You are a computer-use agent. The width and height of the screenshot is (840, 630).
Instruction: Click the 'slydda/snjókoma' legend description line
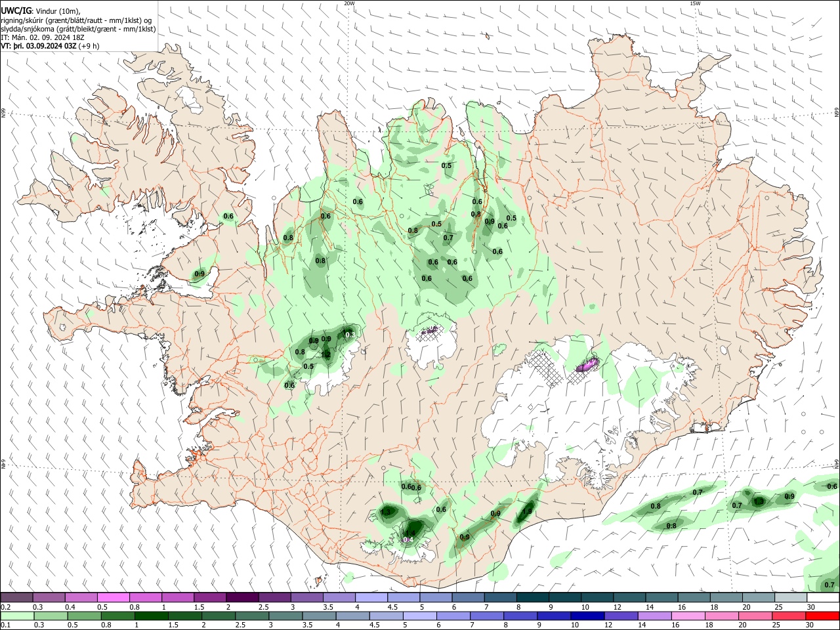pyautogui.click(x=78, y=29)
